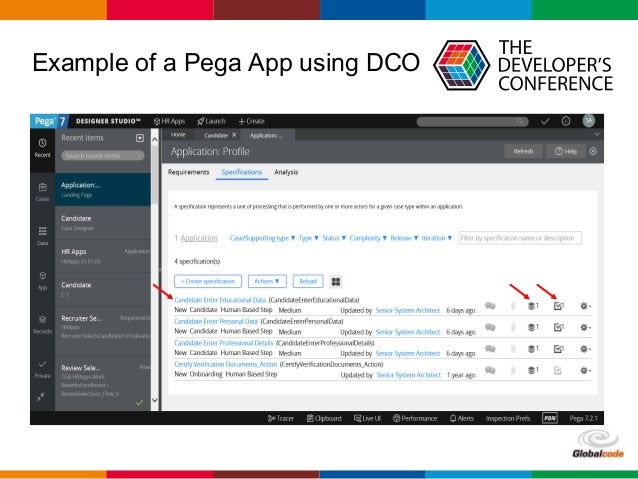Switch to the Home tab
This screenshot has height=479, width=638.
(x=178, y=135)
